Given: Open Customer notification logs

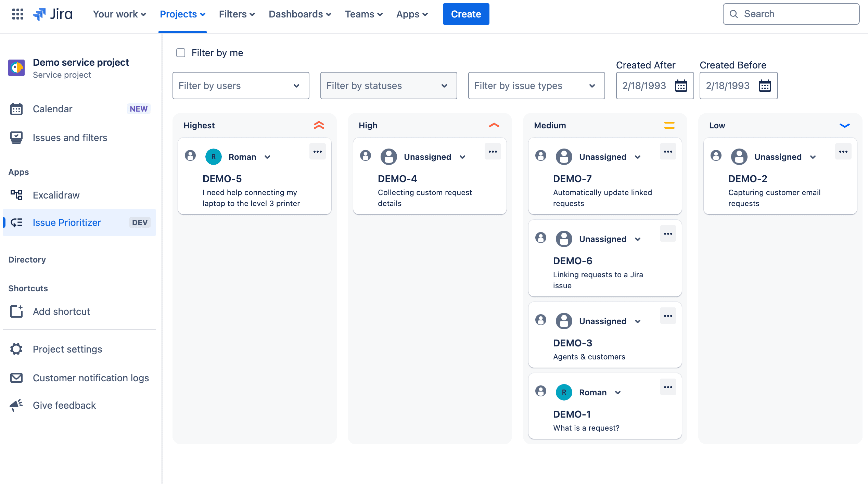Looking at the screenshot, I should coord(79,378).
